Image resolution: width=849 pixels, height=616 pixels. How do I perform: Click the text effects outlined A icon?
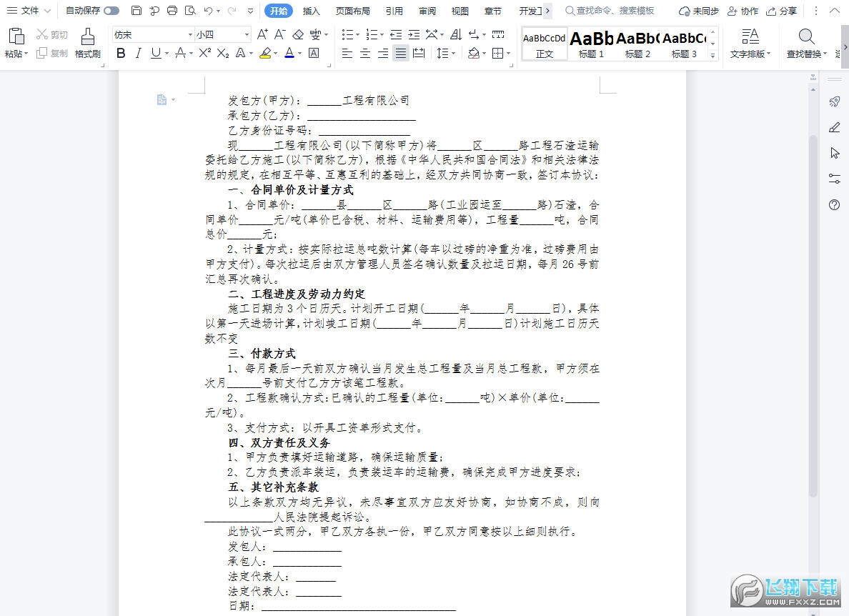(x=240, y=53)
